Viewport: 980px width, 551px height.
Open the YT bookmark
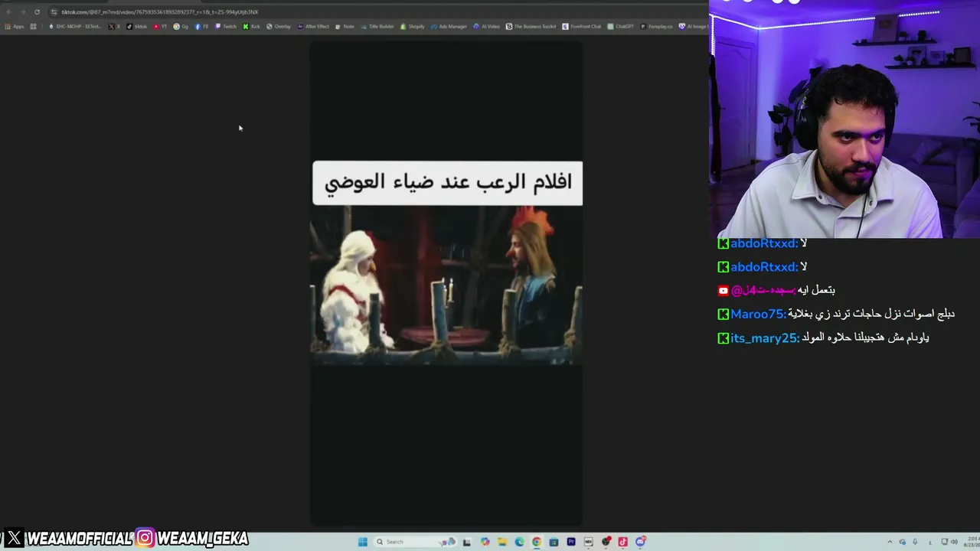coord(161,27)
